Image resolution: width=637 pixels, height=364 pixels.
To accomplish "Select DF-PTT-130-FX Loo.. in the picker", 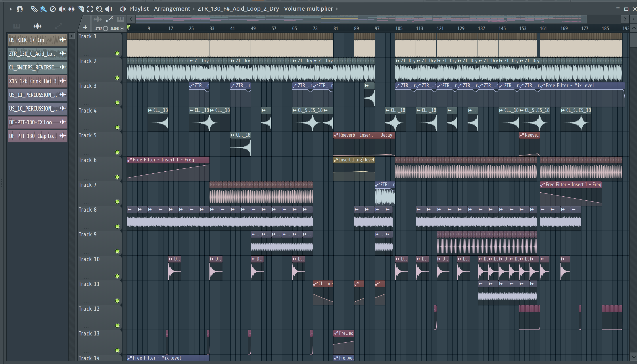I will [38, 122].
